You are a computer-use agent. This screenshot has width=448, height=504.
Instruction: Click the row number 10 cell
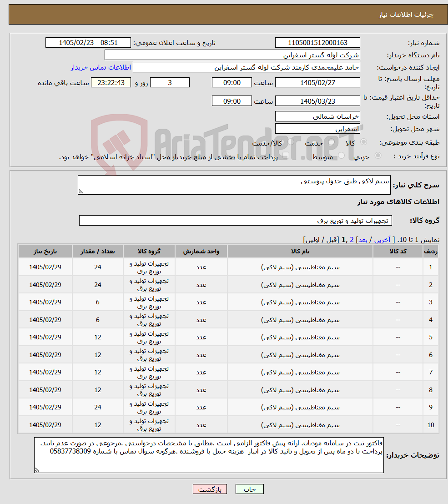click(x=431, y=425)
